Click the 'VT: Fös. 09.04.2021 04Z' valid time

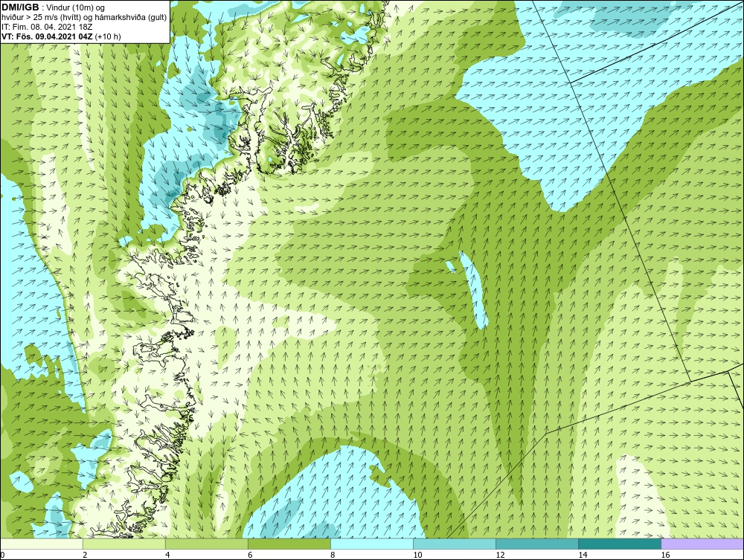[x=48, y=36]
